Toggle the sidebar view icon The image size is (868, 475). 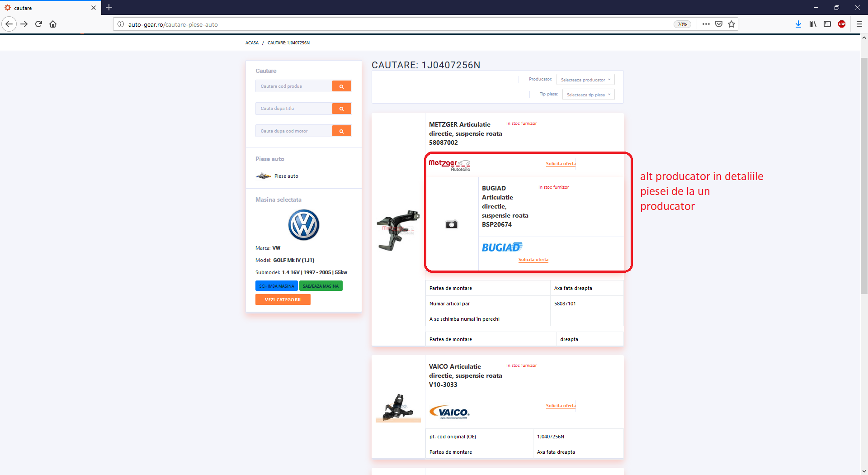pyautogui.click(x=827, y=24)
